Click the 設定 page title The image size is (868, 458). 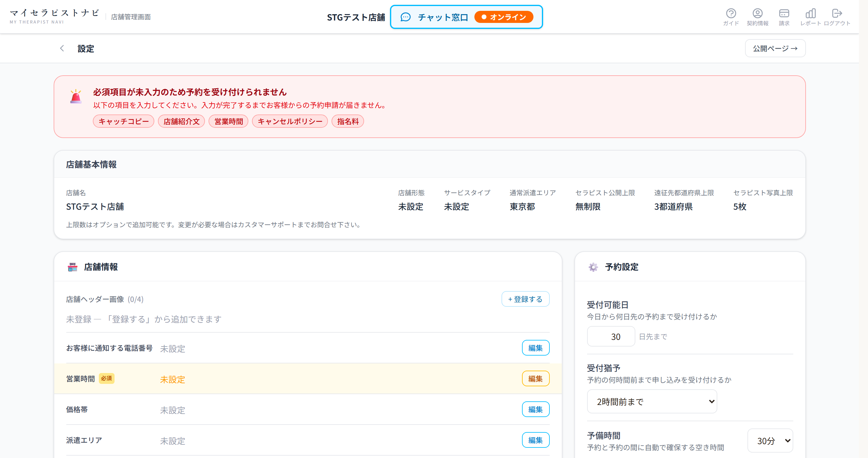(x=86, y=49)
